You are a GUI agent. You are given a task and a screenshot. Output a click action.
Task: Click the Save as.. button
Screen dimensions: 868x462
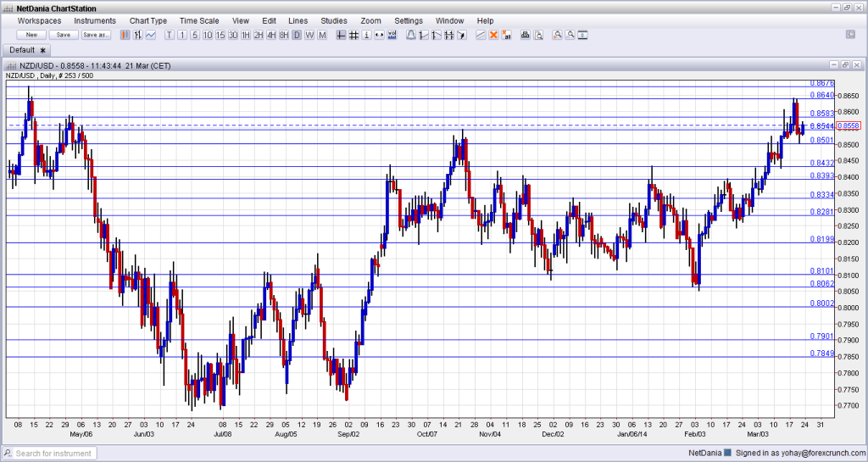tap(96, 35)
